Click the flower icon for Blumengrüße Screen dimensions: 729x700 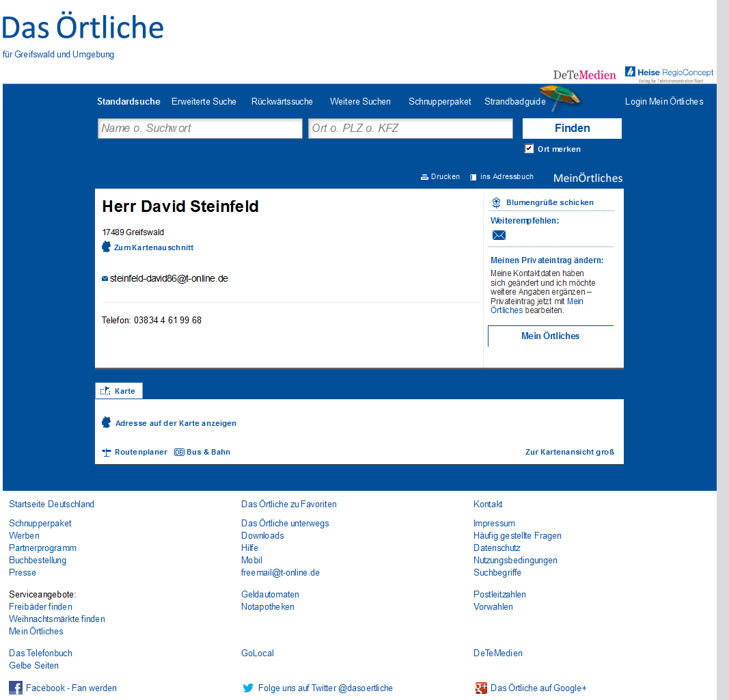[496, 202]
